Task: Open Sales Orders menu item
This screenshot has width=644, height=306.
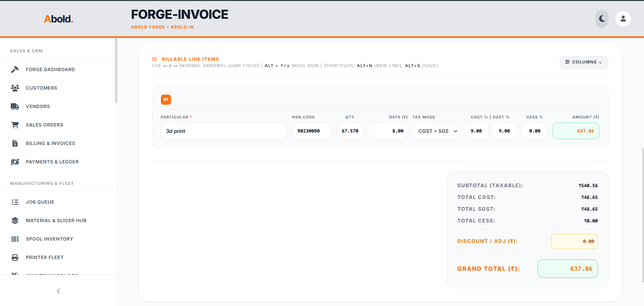Action: point(57,125)
